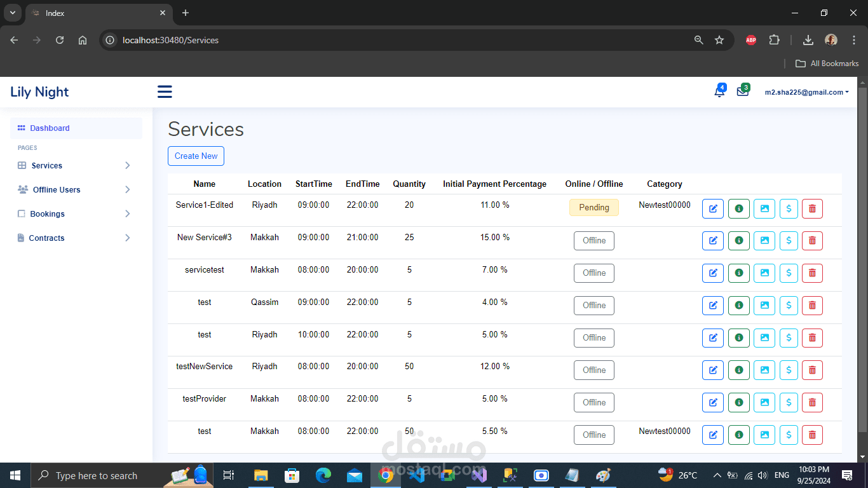Open pricing for testProvider row
This screenshot has width=868, height=488.
coord(789,403)
